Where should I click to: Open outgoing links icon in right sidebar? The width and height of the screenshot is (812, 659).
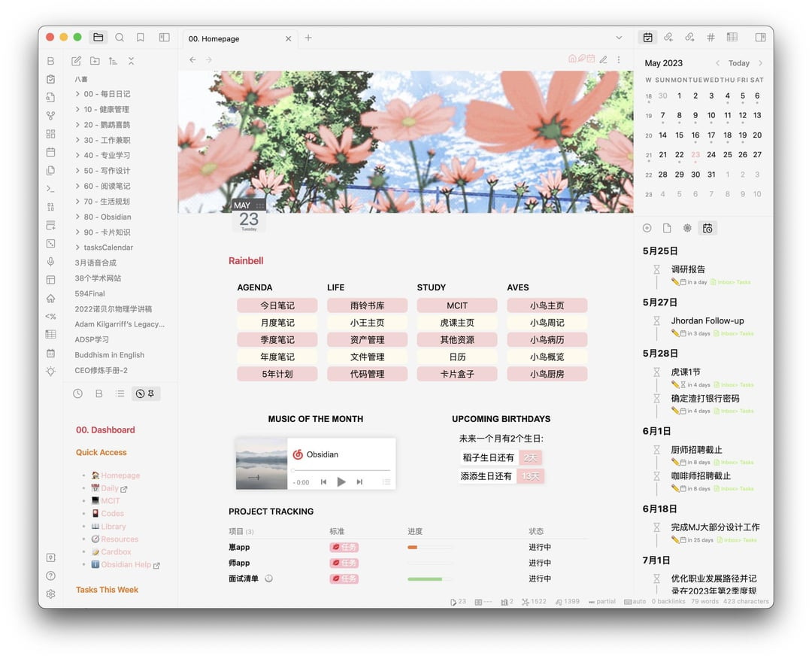pyautogui.click(x=689, y=38)
